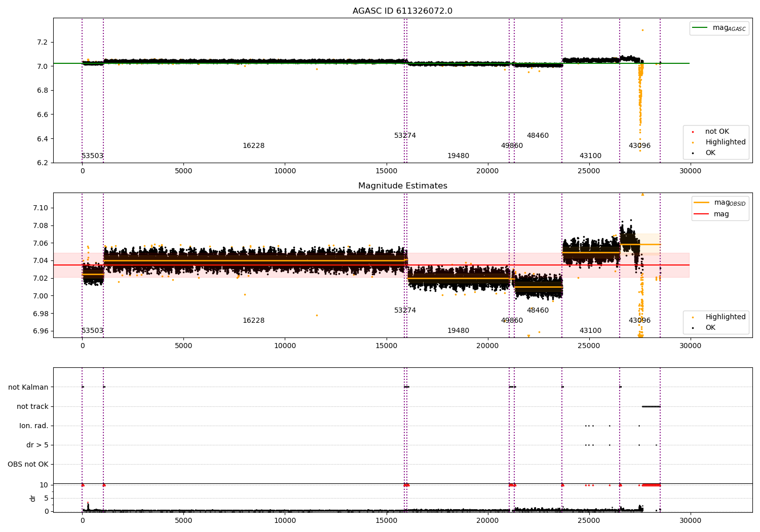Image resolution: width=760 pixels, height=532 pixels.
Task: Click obsid label 43096 in Magnitude Estimates plot
Action: pyautogui.click(x=639, y=321)
